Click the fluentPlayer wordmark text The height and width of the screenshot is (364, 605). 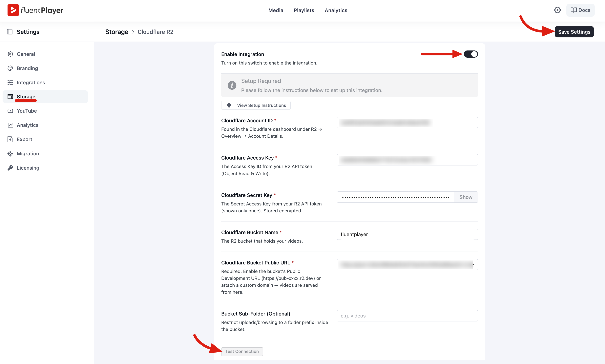coord(42,10)
